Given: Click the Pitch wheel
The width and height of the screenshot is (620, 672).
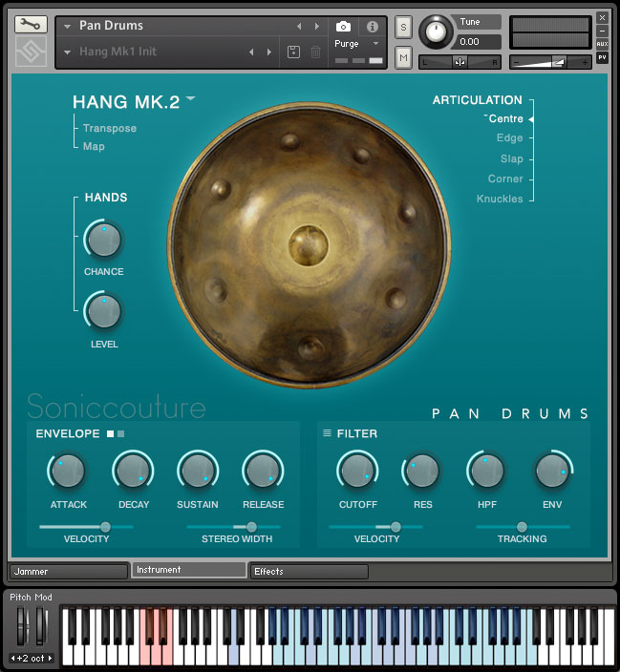Looking at the screenshot, I should point(22,626).
